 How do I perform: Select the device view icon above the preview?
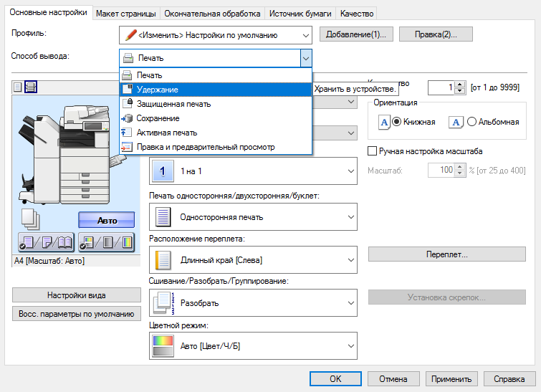point(31,87)
